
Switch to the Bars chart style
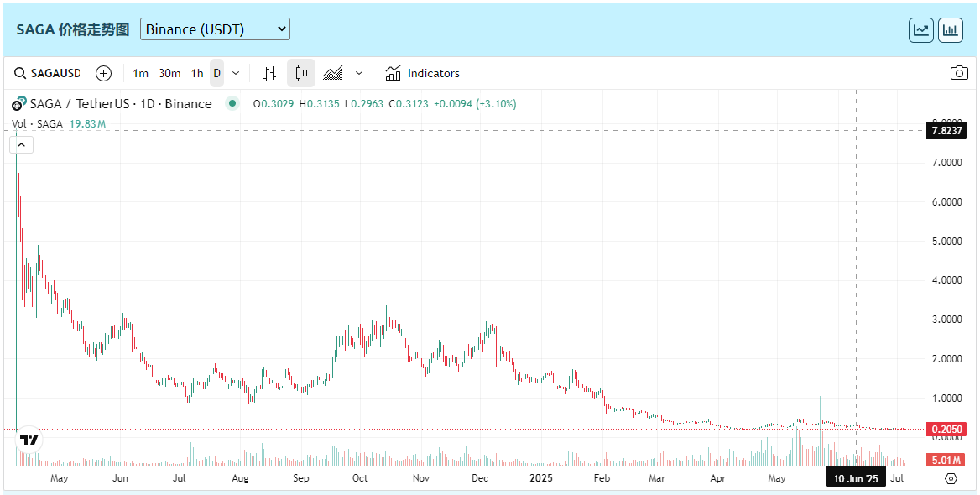coord(269,73)
